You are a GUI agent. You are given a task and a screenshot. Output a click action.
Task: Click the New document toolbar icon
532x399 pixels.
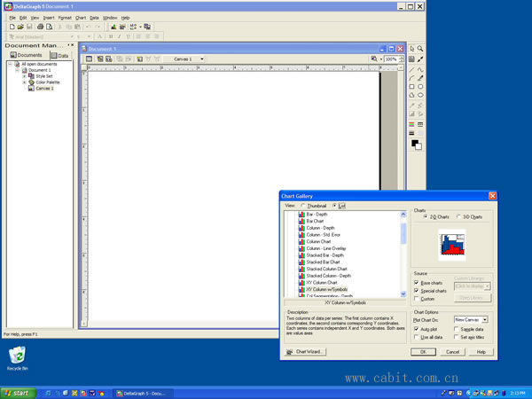tap(12, 27)
